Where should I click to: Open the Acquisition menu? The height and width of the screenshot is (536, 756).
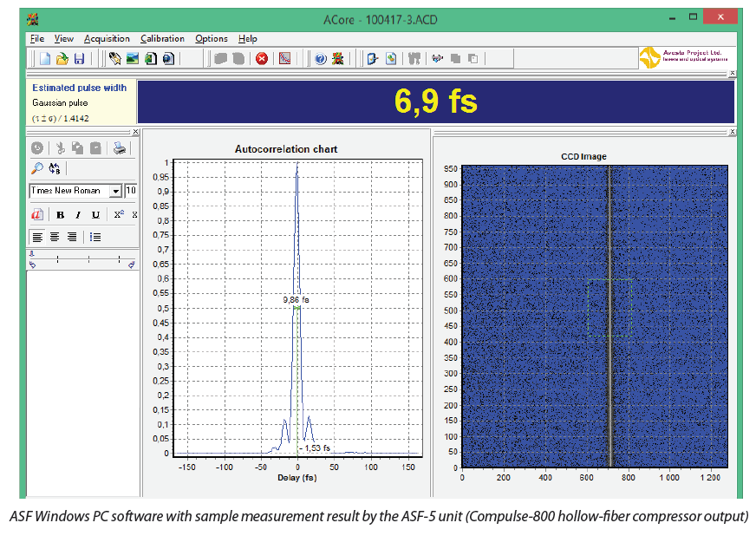pyautogui.click(x=107, y=38)
